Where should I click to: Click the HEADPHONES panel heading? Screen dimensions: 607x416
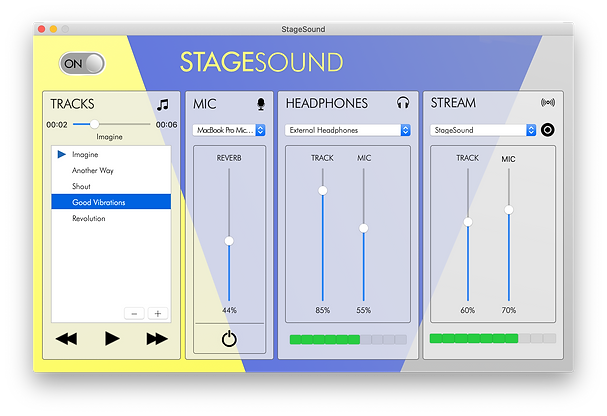[327, 103]
